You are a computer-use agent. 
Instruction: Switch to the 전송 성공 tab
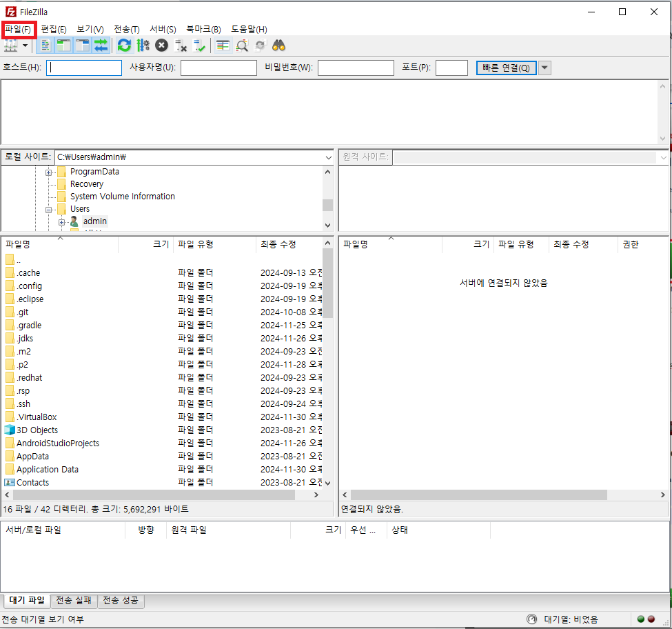click(121, 601)
